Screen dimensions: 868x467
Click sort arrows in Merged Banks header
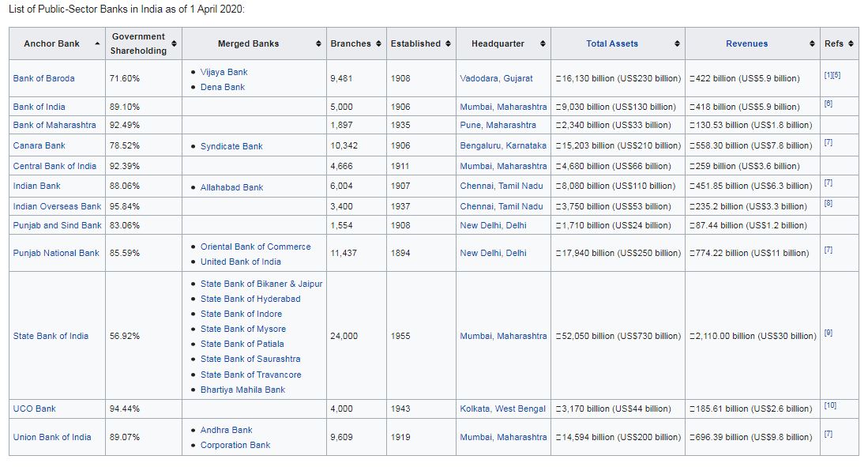pos(318,43)
